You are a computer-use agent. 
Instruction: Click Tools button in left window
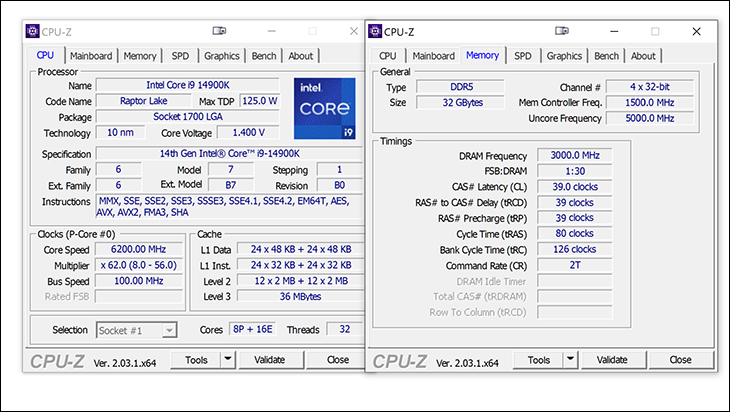196,360
